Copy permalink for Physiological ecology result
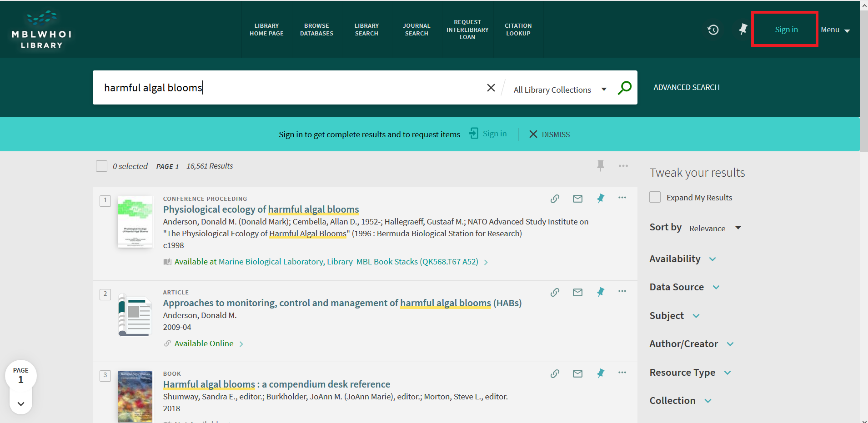 point(555,199)
